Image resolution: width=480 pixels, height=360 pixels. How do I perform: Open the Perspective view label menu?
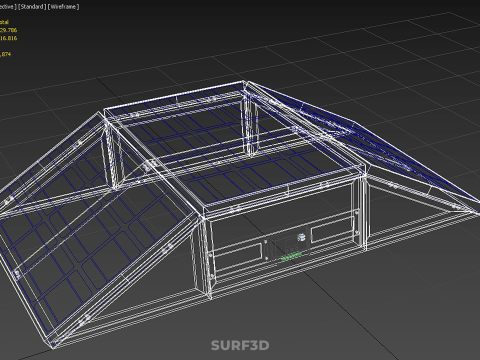click(8, 7)
